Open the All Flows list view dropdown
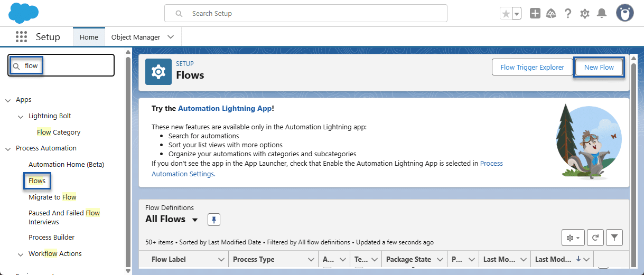The width and height of the screenshot is (644, 275). [195, 220]
